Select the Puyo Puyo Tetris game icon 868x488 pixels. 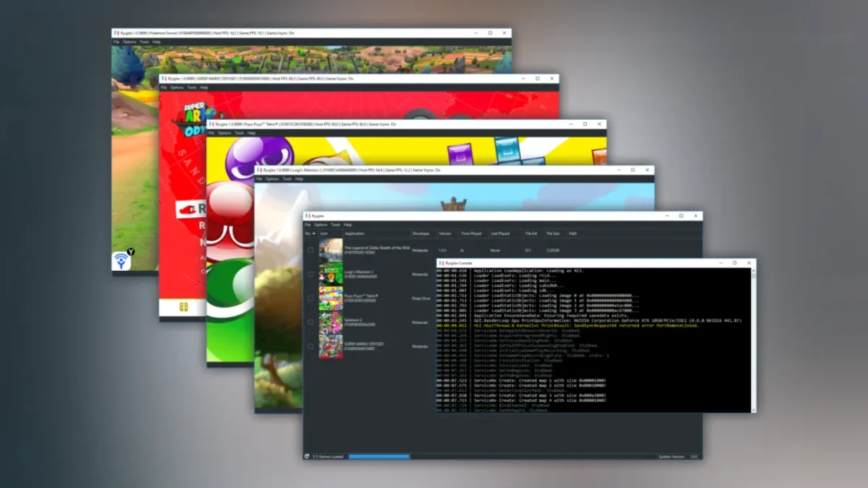coord(331,298)
